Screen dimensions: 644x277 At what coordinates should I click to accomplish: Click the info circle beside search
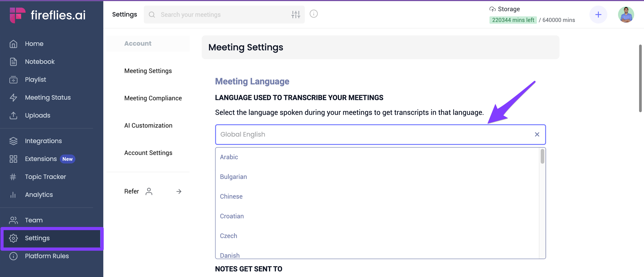coord(314,14)
